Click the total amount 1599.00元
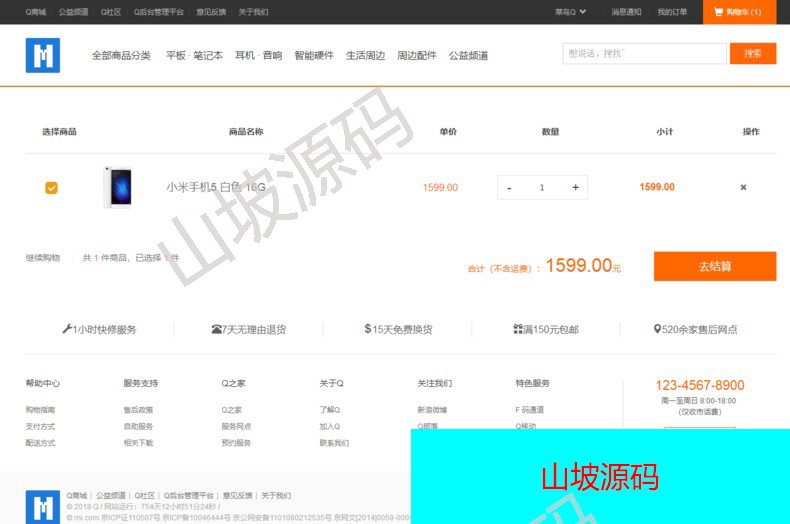The width and height of the screenshot is (790, 524). (x=583, y=266)
